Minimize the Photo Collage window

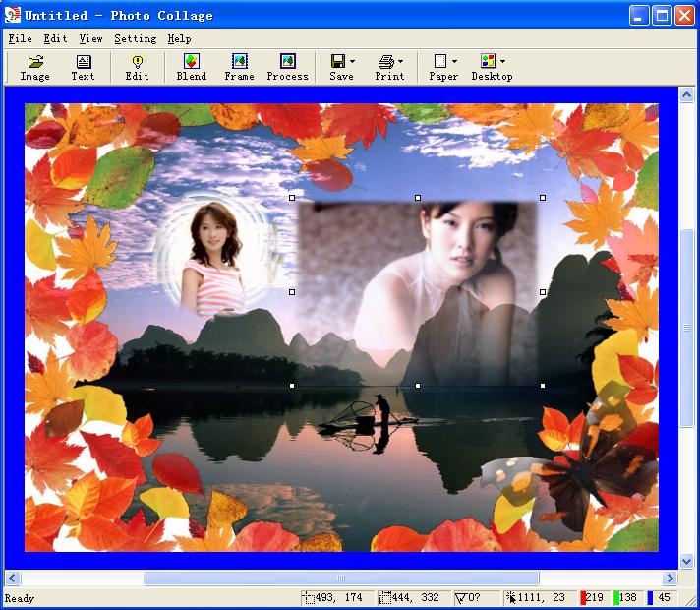click(x=639, y=16)
